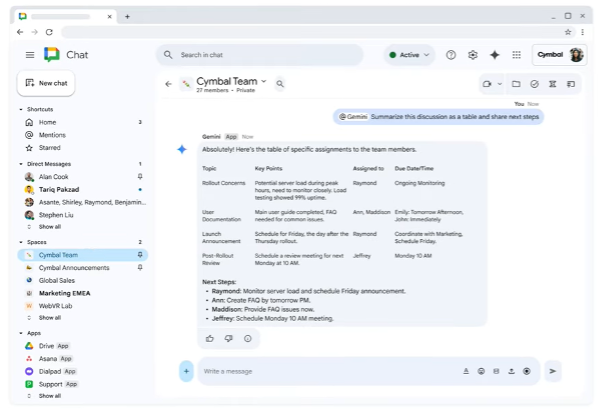Image resolution: width=604 pixels, height=412 pixels.
Task: Open the help question mark icon
Action: click(451, 55)
